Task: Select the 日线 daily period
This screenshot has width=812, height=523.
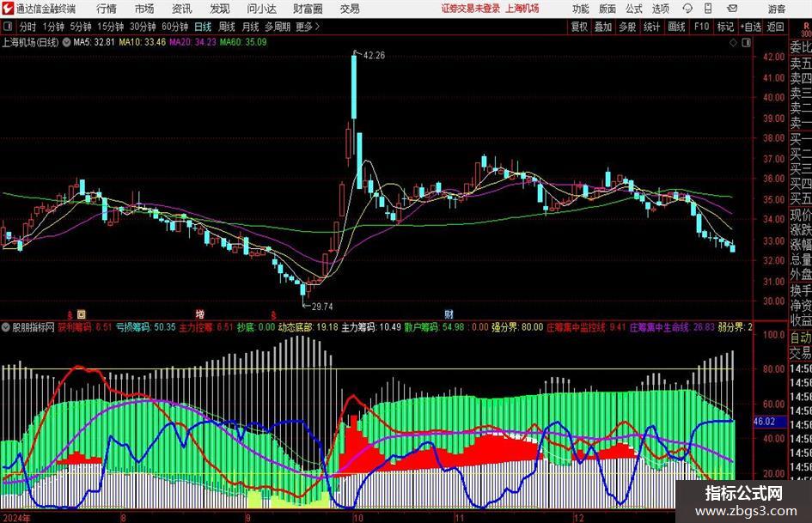Action: click(x=203, y=27)
